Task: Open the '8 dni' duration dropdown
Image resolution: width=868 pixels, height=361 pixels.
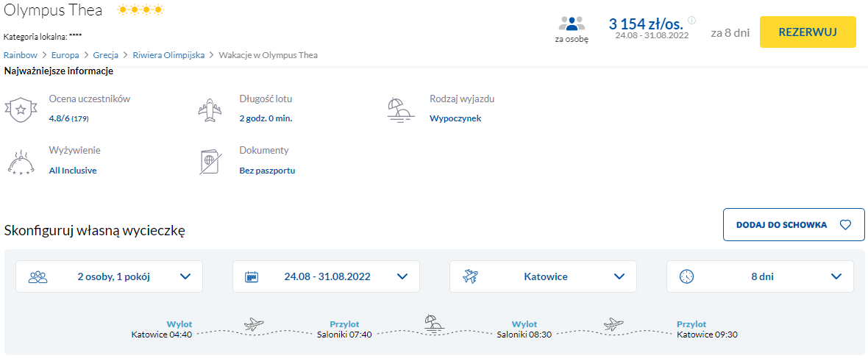Action: (x=760, y=276)
